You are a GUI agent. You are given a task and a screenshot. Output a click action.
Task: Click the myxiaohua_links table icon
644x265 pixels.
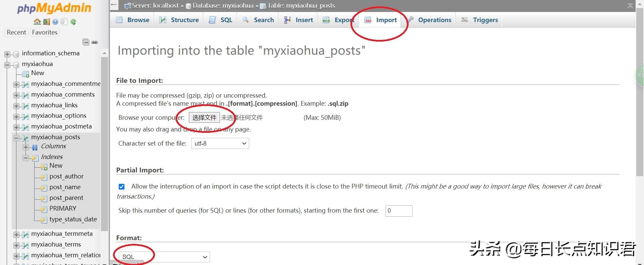[25, 106]
